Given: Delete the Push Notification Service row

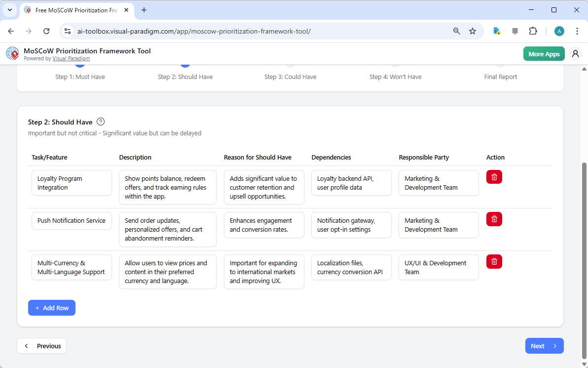Looking at the screenshot, I should (x=494, y=219).
